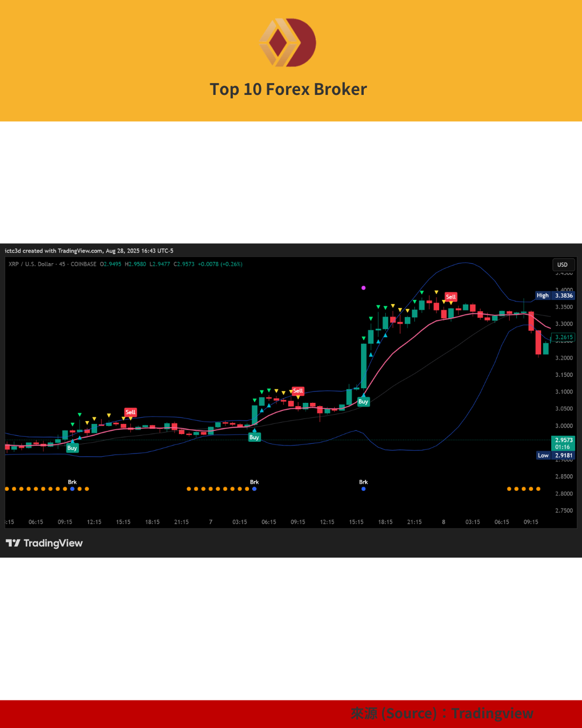
Task: Click the leftmost Sell signal label
Action: point(130,412)
